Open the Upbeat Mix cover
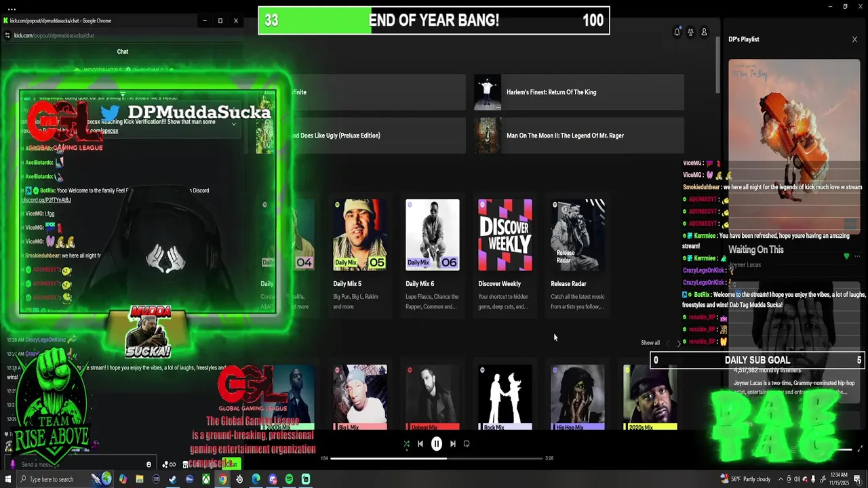Viewport: 868px width, 488px height. click(x=433, y=397)
